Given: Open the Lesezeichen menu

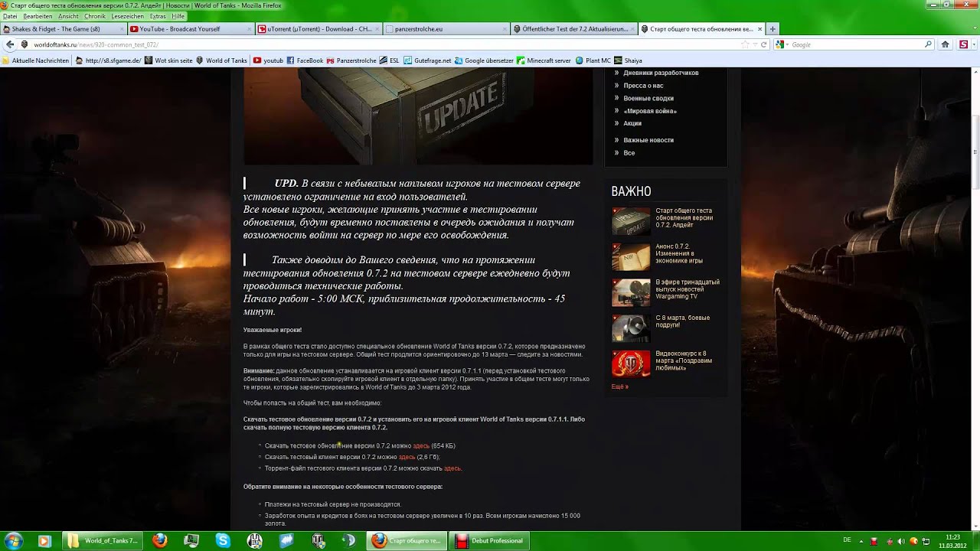Looking at the screenshot, I should (x=128, y=16).
